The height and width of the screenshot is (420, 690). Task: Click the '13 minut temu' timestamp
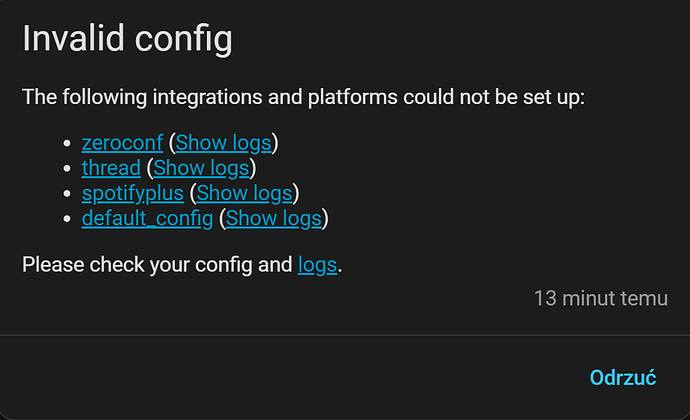tap(600, 298)
